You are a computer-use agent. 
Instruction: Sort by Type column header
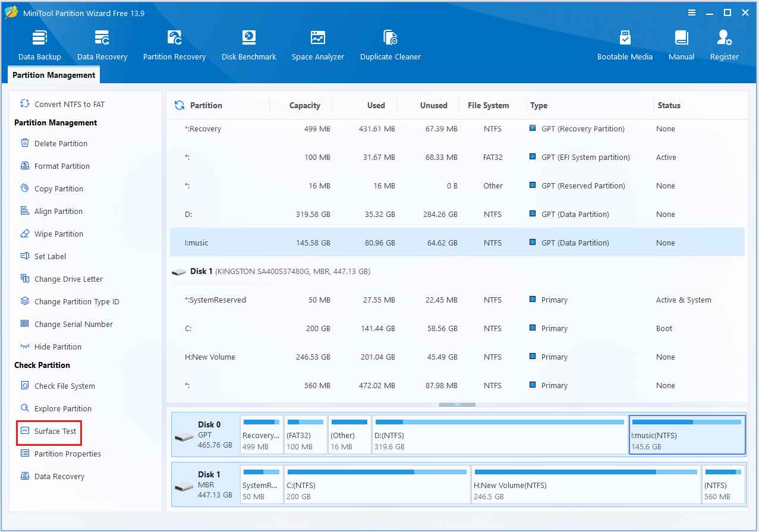(538, 105)
